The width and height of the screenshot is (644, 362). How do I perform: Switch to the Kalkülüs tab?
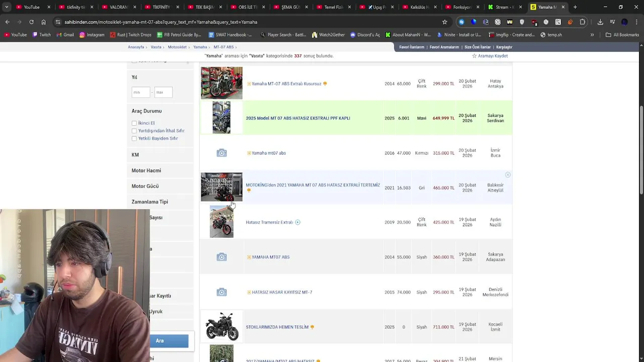point(419,7)
